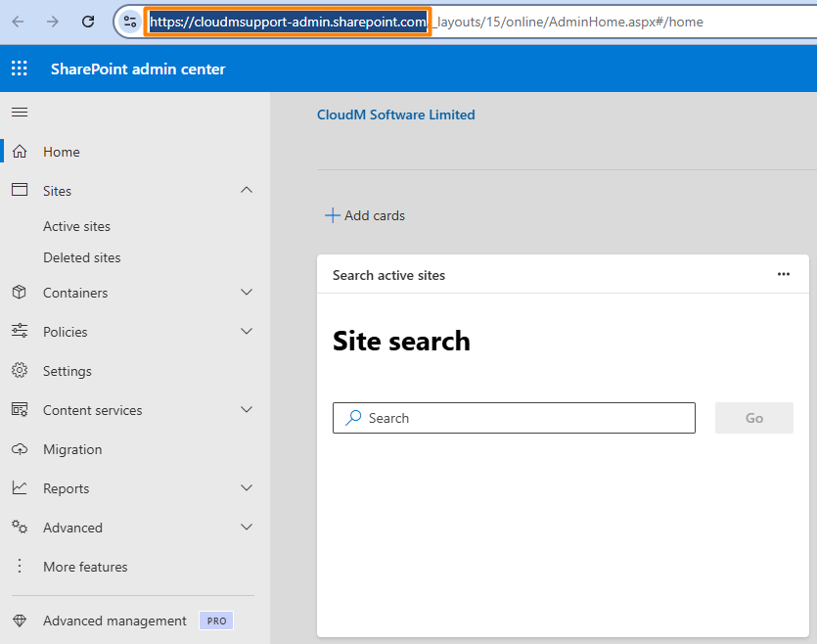The image size is (817, 644).
Task: Click the Migration cloud icon
Action: 20,449
